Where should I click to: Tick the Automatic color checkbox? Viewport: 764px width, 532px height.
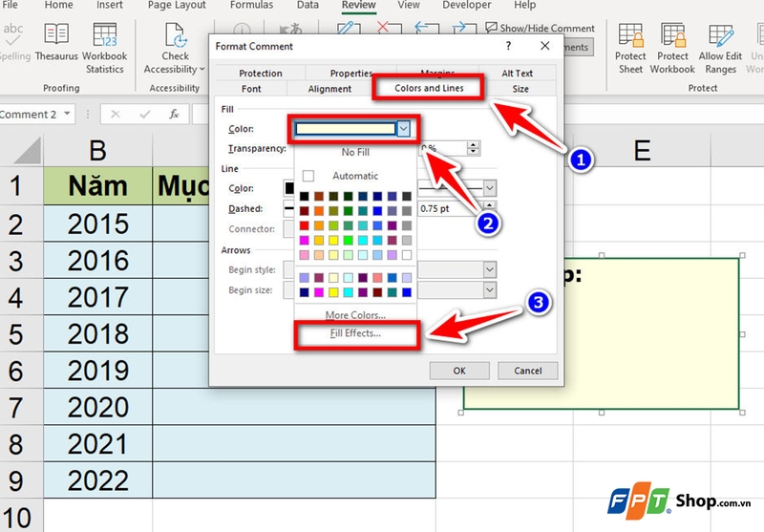308,176
